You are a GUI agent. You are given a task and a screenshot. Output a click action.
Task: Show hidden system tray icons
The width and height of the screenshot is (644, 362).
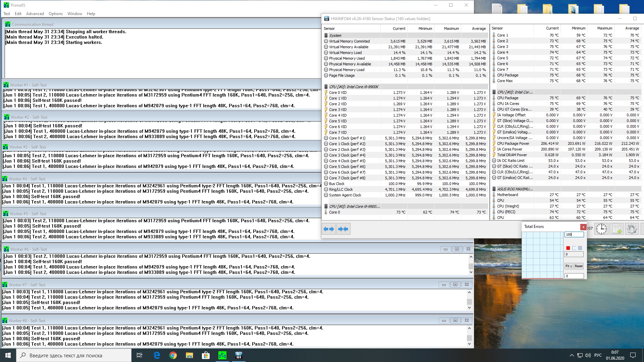[x=572, y=355]
